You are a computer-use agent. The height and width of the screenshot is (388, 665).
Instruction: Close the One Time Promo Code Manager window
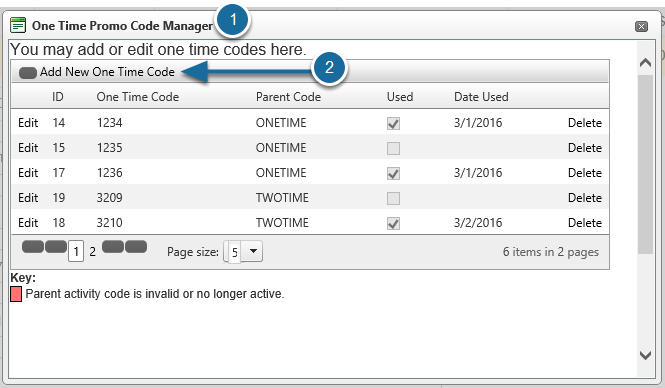[x=641, y=26]
